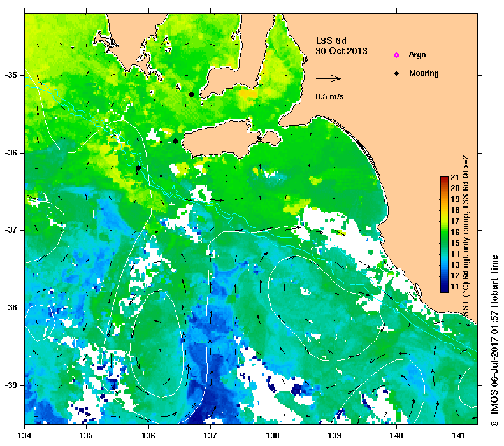
Task: Click the "30 Oct 2013" date label
Action: [342, 51]
